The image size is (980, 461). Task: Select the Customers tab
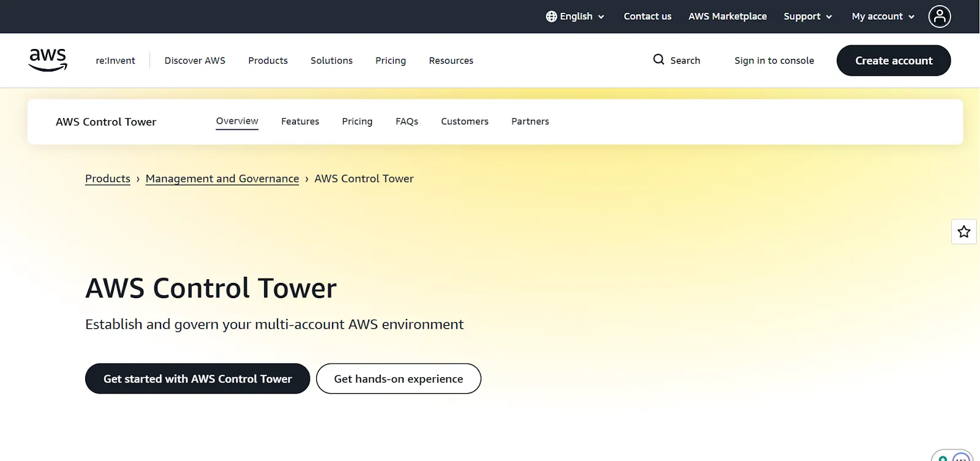465,121
